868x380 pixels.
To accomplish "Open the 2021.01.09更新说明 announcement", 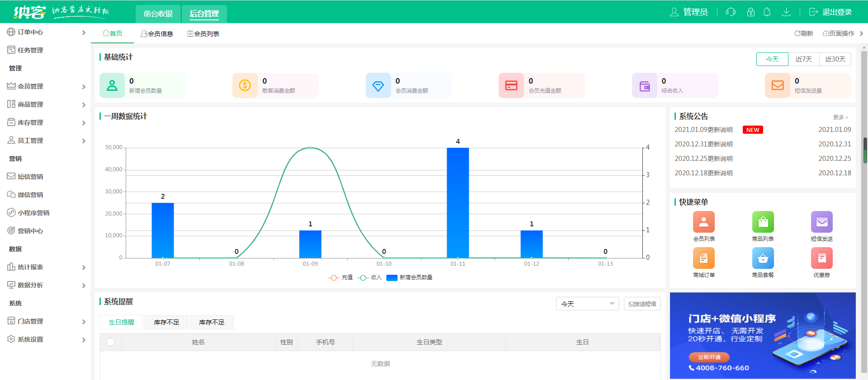I will 703,130.
